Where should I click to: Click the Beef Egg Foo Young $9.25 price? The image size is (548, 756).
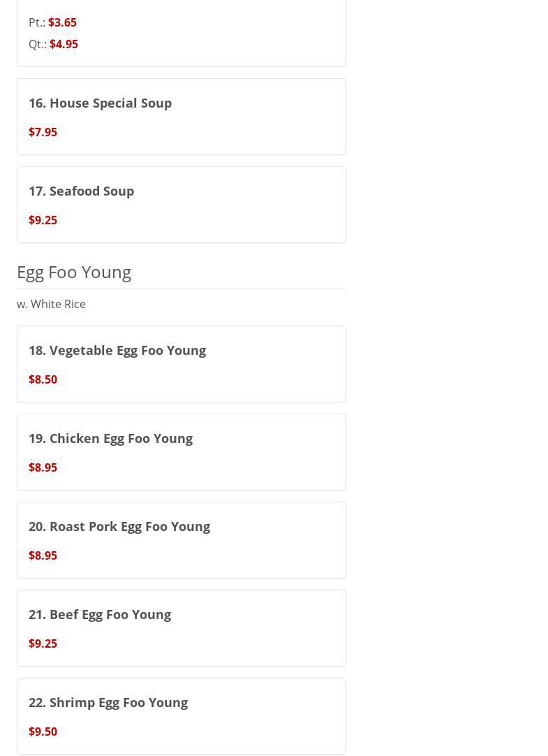[x=43, y=644]
